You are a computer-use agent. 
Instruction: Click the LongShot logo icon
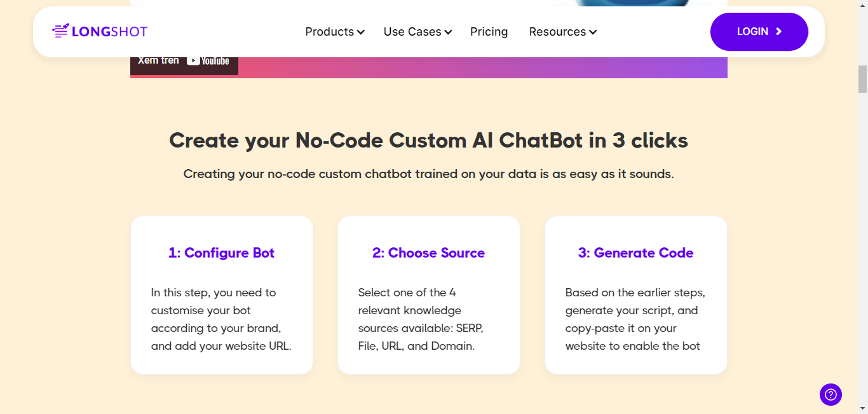(60, 31)
